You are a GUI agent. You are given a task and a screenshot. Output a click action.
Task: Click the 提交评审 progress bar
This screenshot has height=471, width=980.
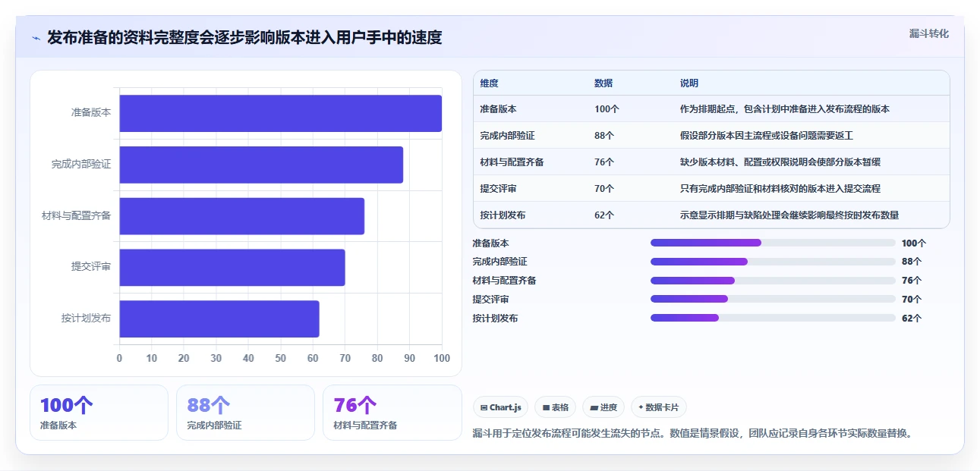pyautogui.click(x=773, y=299)
